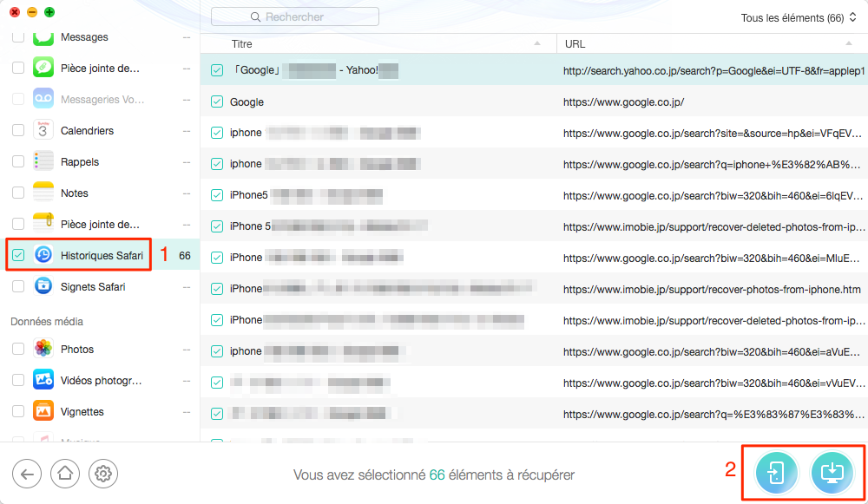Toggle the Vidéos photogr… checkbox
This screenshot has width=868, height=504.
tap(18, 380)
